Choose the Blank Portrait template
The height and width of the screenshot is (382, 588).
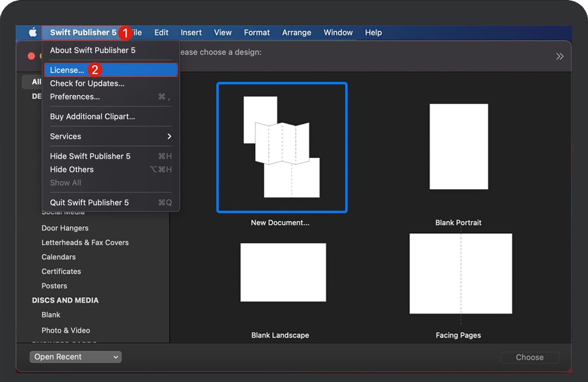coord(458,146)
